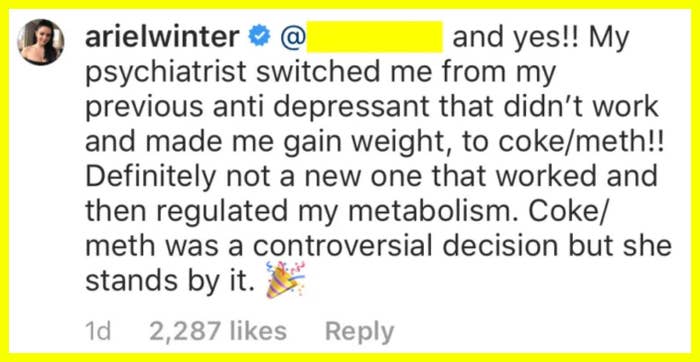The height and width of the screenshot is (362, 700).
Task: Click the @ symbol before the mention
Action: tap(293, 39)
